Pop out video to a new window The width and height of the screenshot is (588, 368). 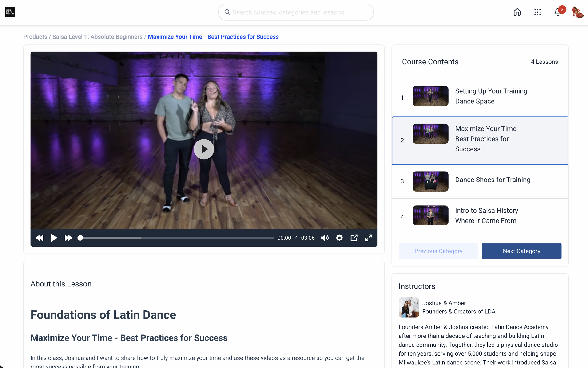(x=354, y=238)
